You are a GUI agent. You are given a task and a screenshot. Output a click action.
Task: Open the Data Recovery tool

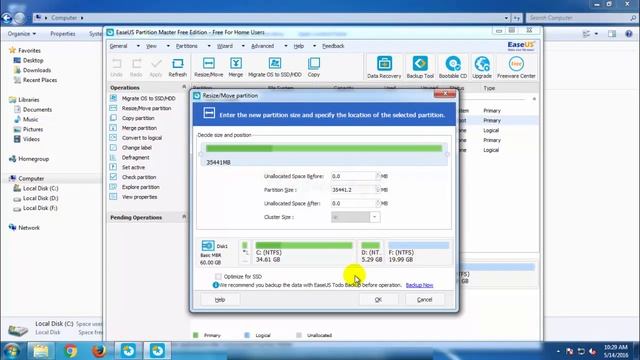[384, 67]
